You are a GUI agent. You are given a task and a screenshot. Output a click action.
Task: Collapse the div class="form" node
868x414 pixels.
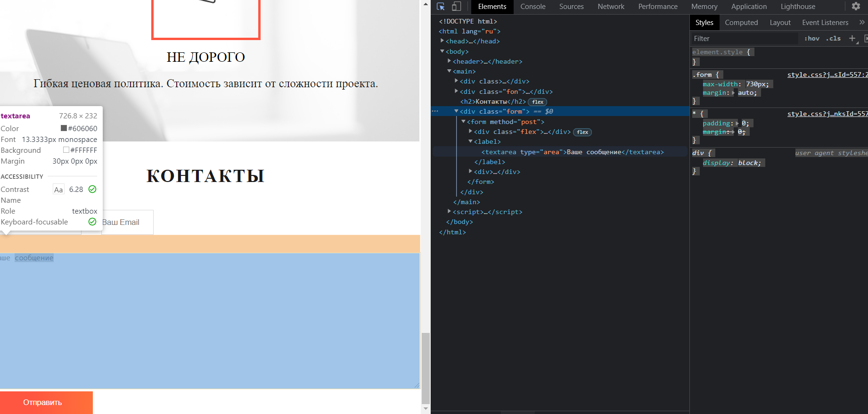(x=456, y=111)
